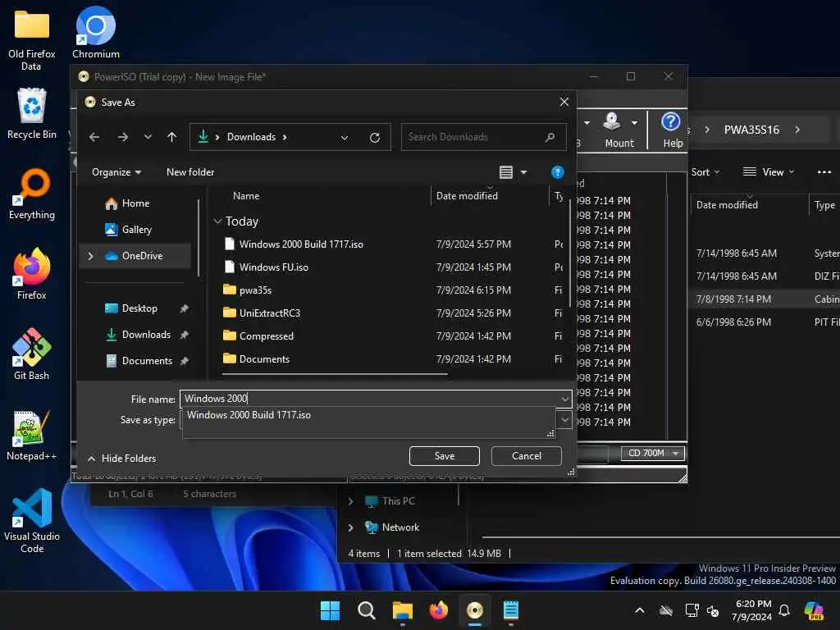The width and height of the screenshot is (840, 630).
Task: Refresh the Downloads folder listing
Action: [374, 137]
